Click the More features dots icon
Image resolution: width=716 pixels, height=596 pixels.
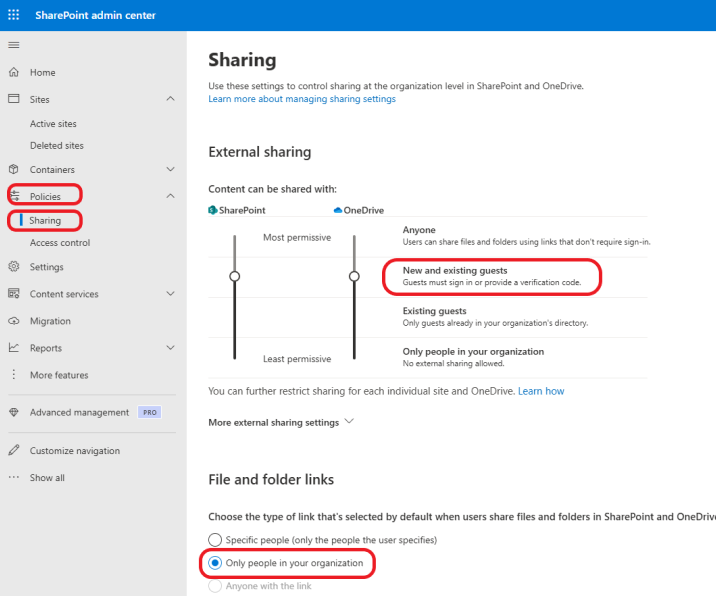coord(14,374)
